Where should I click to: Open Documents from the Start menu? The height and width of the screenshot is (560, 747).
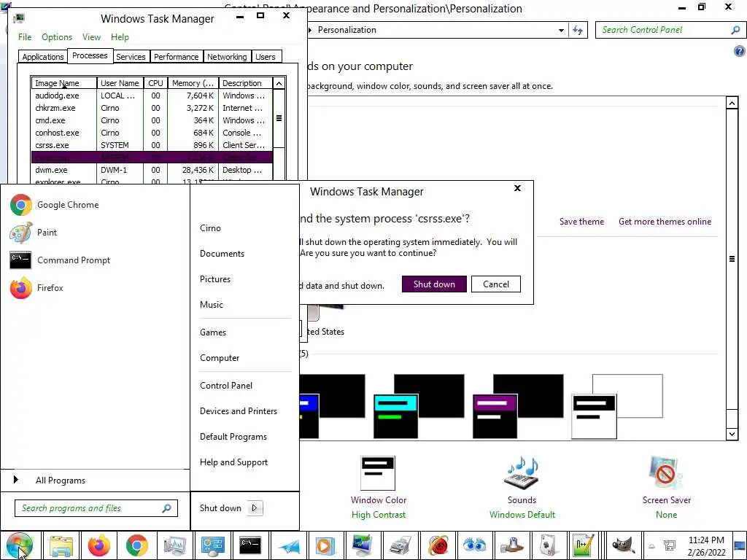tap(222, 254)
